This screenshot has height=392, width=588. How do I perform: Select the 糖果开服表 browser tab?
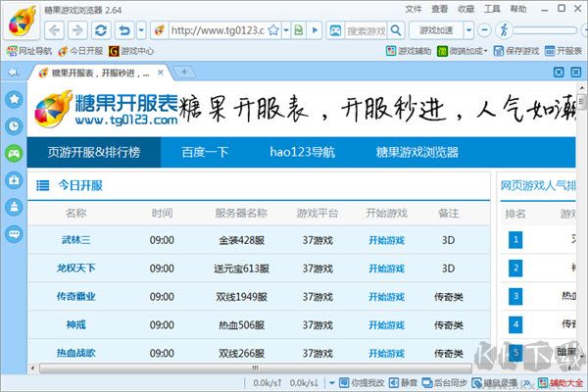click(x=100, y=73)
